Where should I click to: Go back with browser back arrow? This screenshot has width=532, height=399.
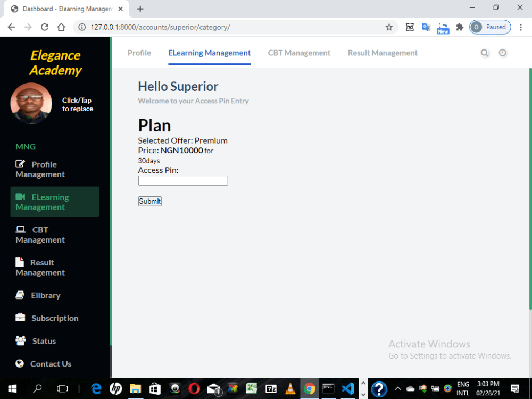coord(11,27)
